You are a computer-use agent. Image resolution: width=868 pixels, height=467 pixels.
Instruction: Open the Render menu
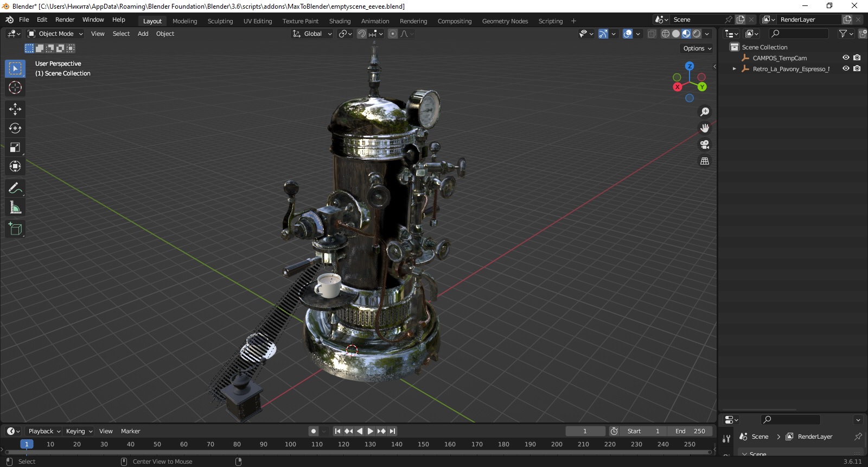point(65,20)
